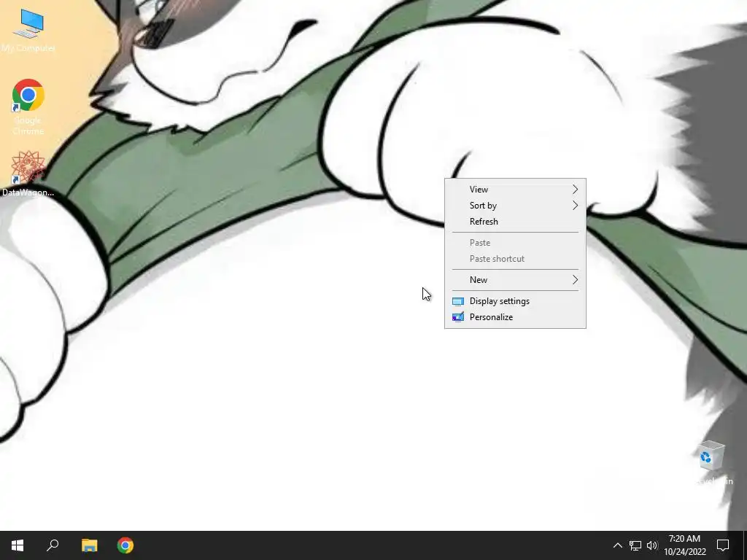Choose Personalize in the context menu
747x560 pixels.
pyautogui.click(x=516, y=317)
